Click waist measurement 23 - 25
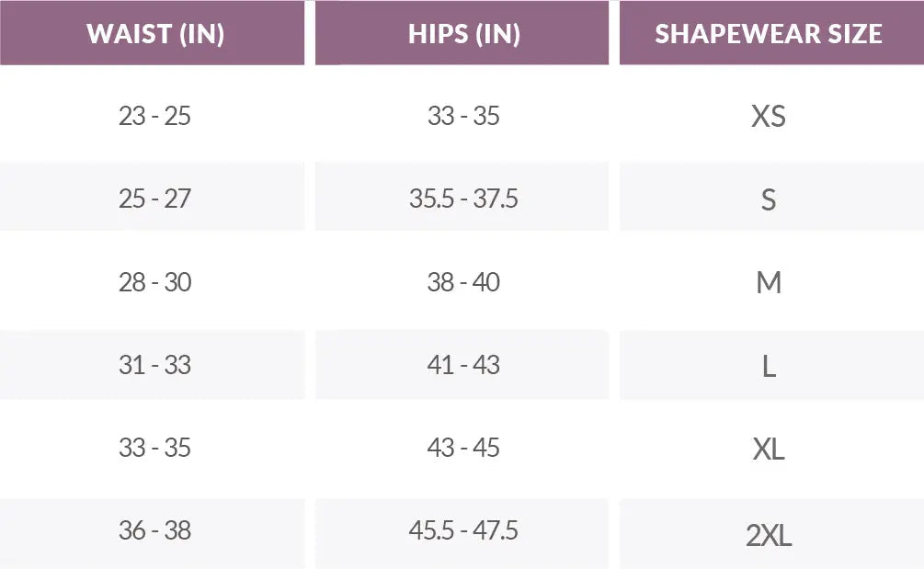Image resolution: width=924 pixels, height=569 pixels. tap(154, 117)
